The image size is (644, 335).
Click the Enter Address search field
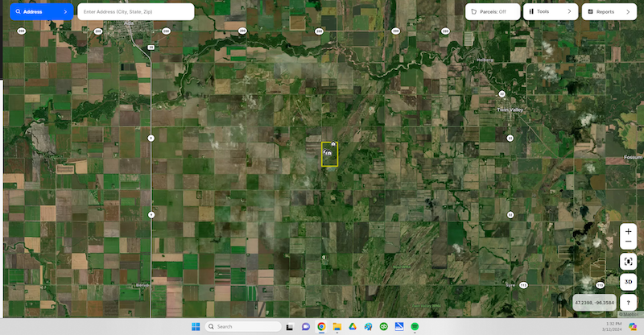135,11
